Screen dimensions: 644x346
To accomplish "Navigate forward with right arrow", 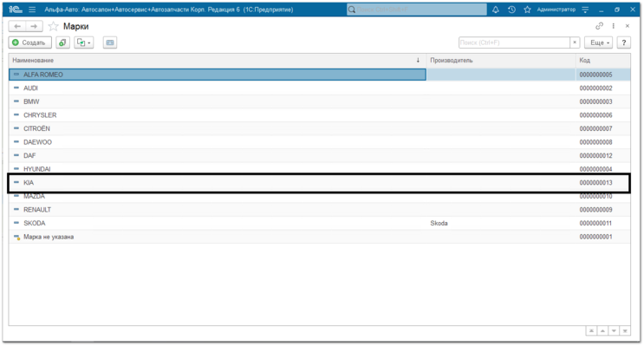I will (34, 26).
